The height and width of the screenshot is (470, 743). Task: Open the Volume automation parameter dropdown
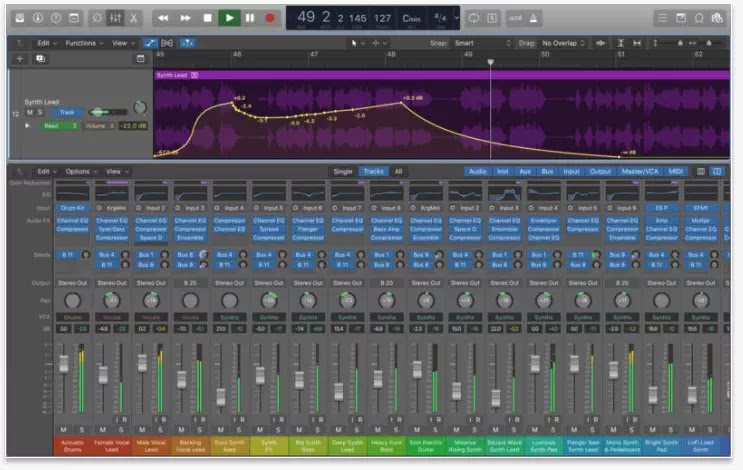(x=100, y=126)
